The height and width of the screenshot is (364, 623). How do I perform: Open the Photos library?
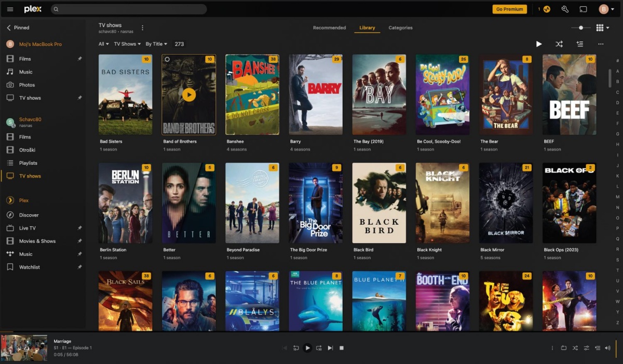coord(27,85)
